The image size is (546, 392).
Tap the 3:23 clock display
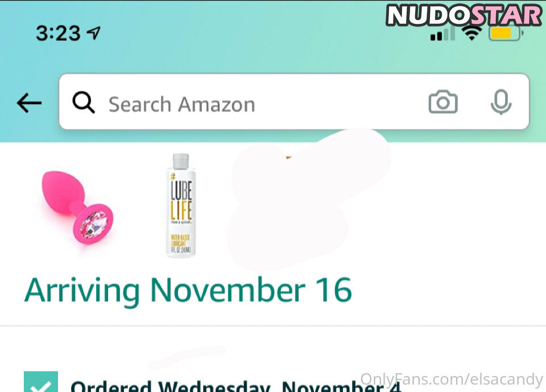(58, 34)
